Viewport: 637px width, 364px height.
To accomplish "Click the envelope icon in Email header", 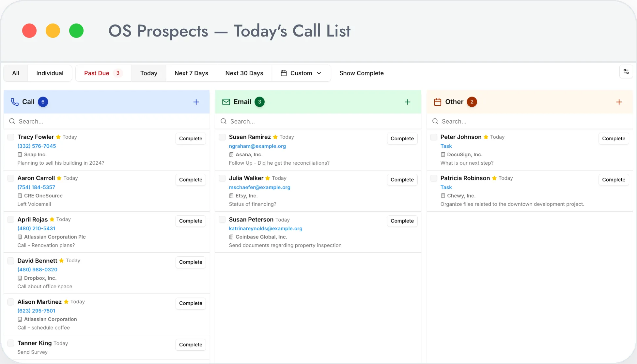I will point(226,102).
